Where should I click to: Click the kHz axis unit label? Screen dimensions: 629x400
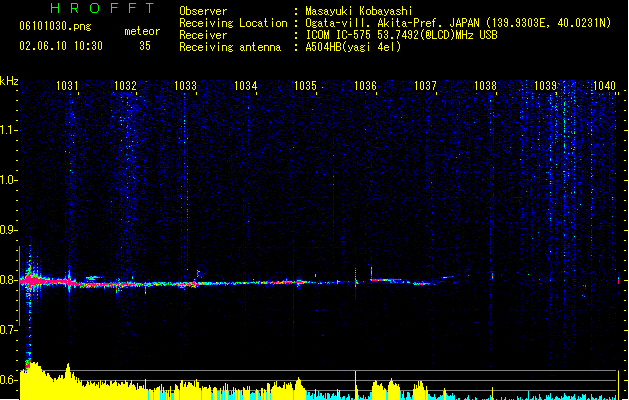[x=9, y=81]
